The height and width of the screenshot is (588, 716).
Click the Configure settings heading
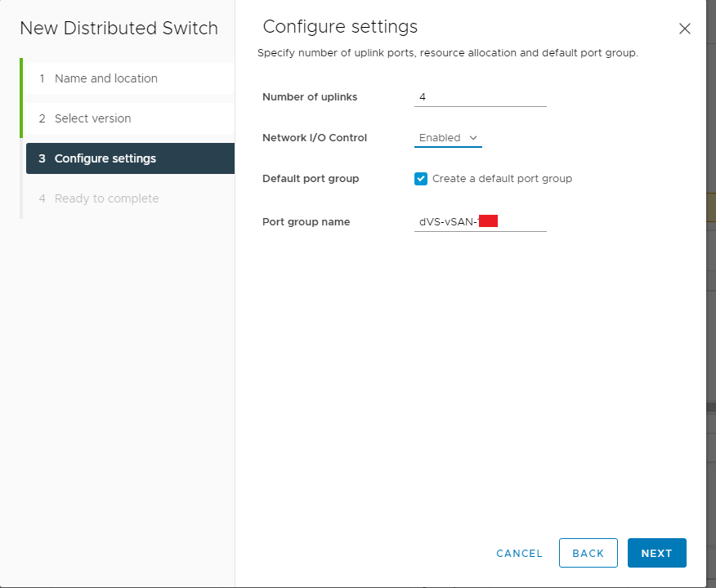coord(340,27)
